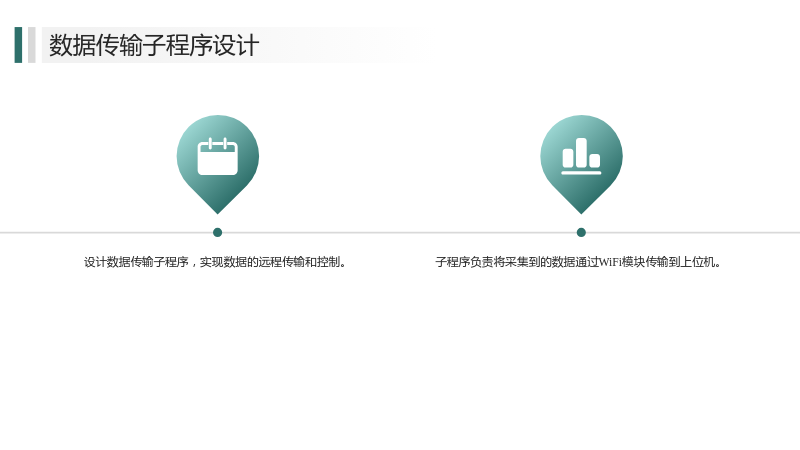Click the timeline dot below the calendar pin
800x450 pixels.
click(217, 233)
